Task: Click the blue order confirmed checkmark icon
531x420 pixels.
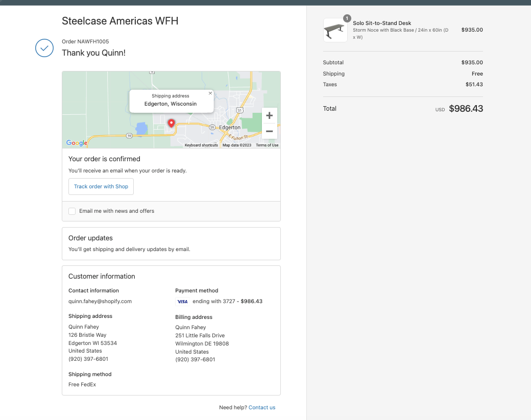Action: coord(44,48)
